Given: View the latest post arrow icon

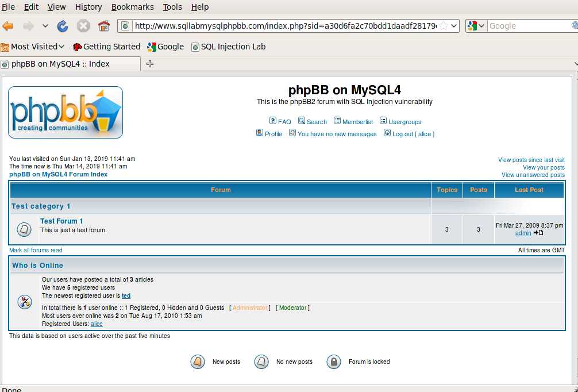Looking at the screenshot, I should (538, 233).
